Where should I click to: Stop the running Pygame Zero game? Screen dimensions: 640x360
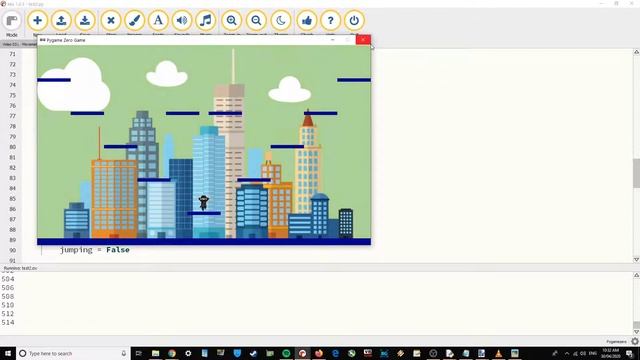tap(111, 20)
